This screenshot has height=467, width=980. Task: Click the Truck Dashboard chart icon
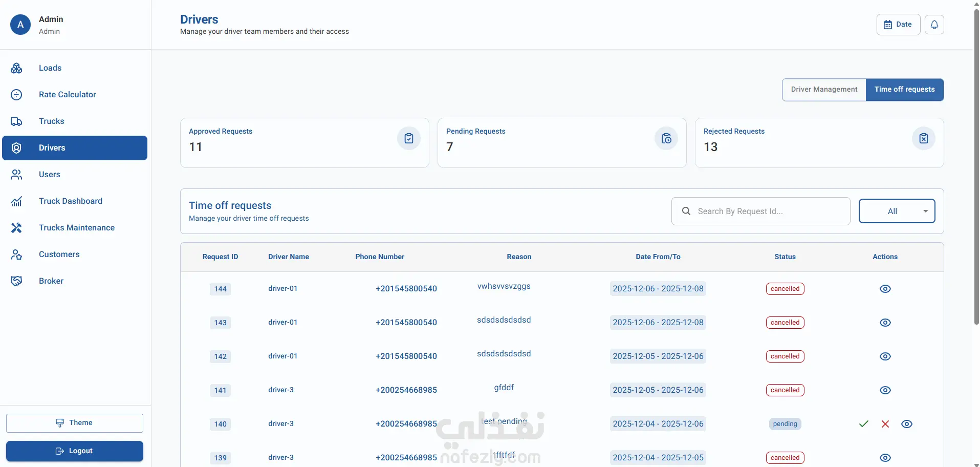tap(16, 201)
